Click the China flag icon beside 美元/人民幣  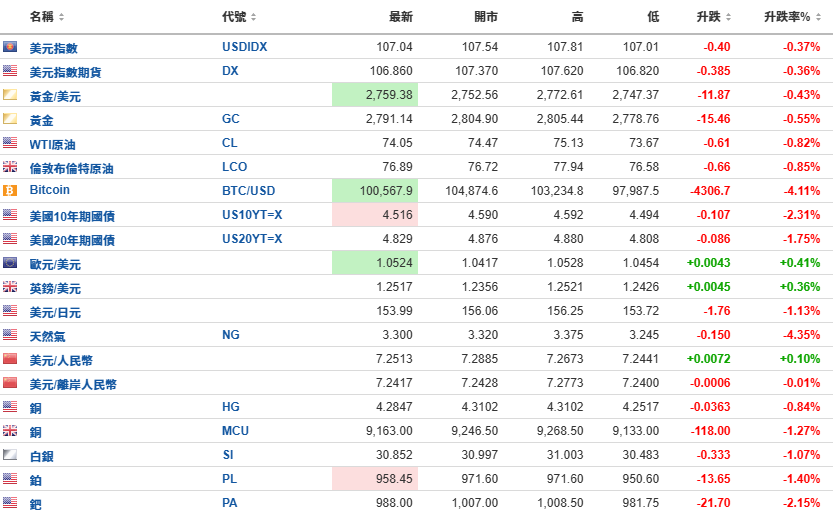pos(10,358)
